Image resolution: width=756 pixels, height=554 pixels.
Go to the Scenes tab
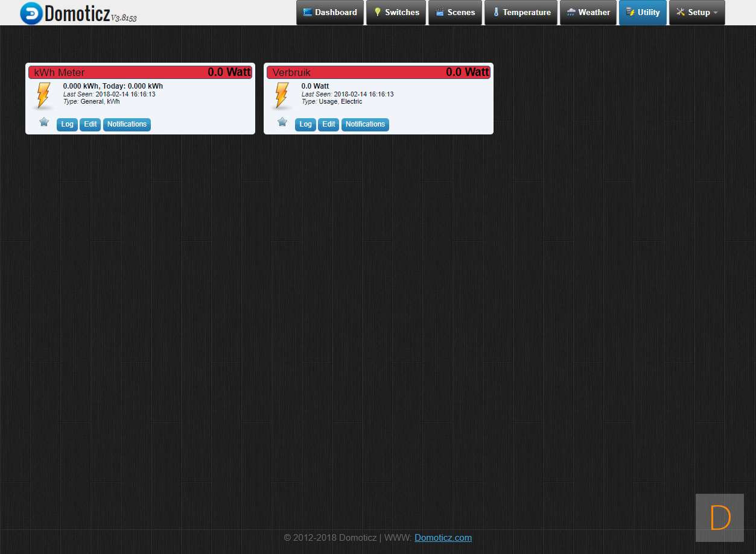[456, 13]
